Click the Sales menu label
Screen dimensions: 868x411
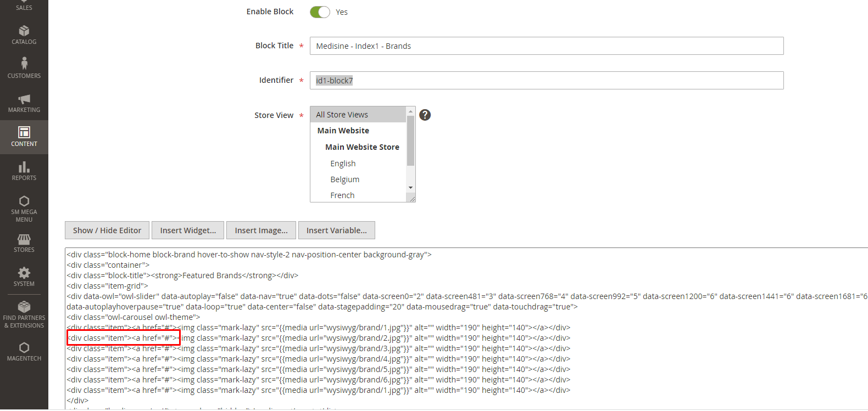pos(24,8)
